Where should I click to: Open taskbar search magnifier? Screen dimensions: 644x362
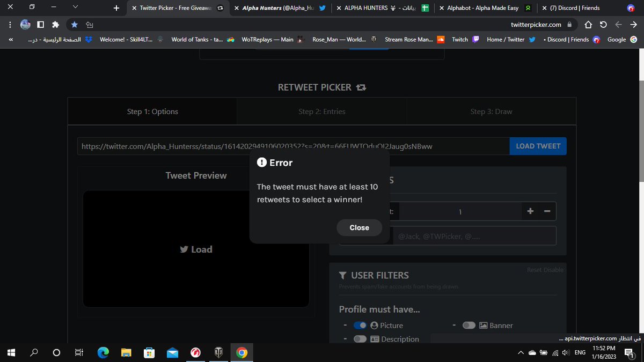(34, 352)
